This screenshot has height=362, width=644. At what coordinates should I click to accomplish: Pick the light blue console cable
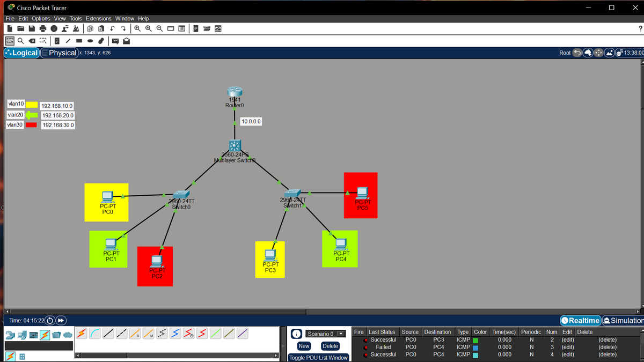tap(95, 334)
